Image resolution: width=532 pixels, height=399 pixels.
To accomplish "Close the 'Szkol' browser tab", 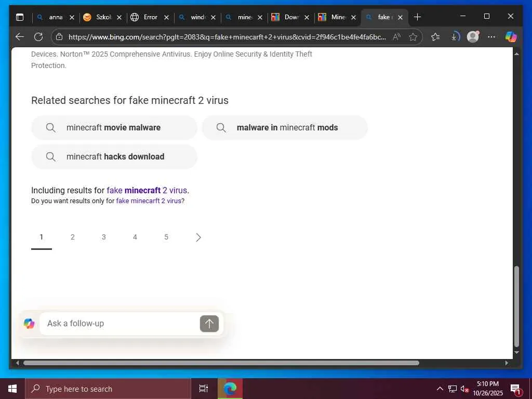I will 119,17.
